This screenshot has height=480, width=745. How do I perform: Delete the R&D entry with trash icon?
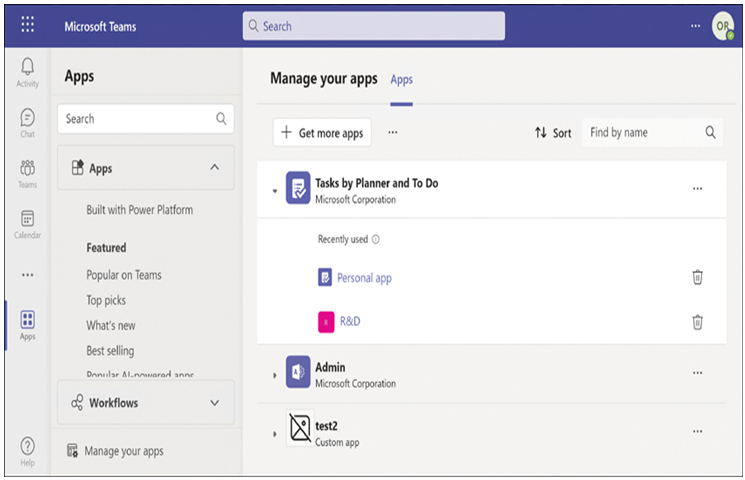(697, 322)
